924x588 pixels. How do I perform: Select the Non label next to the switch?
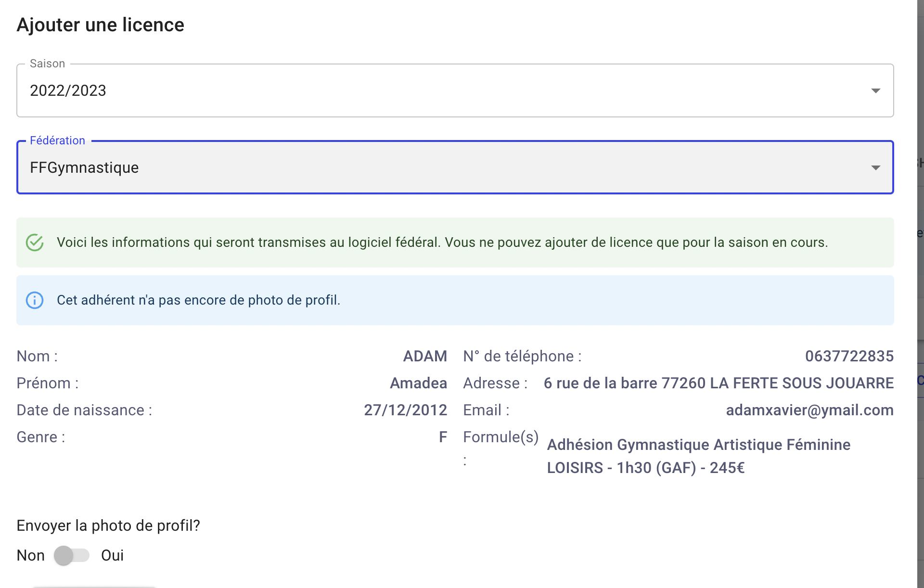(x=30, y=555)
